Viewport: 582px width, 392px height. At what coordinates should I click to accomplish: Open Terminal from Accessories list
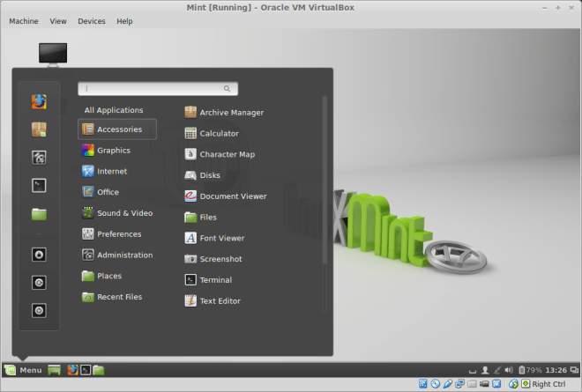click(x=208, y=280)
